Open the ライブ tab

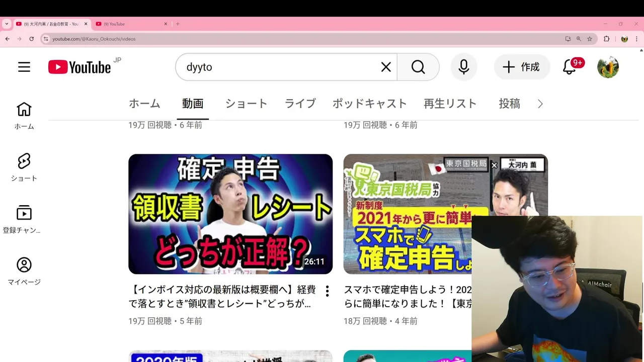point(300,104)
